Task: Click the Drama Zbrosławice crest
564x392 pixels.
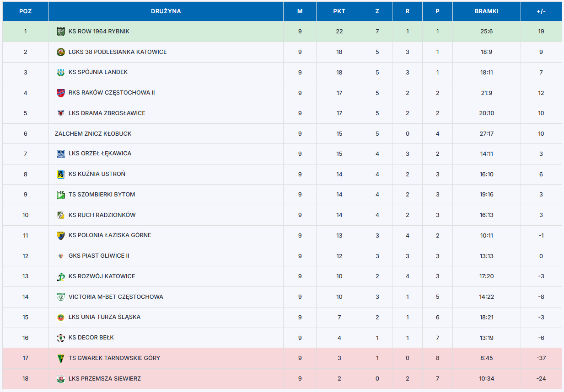Action: (x=60, y=113)
